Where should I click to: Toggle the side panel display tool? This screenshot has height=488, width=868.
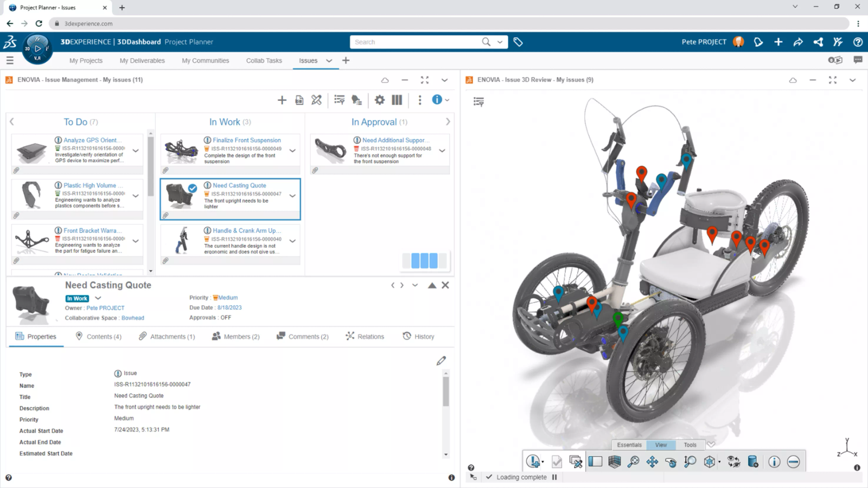pos(595,461)
